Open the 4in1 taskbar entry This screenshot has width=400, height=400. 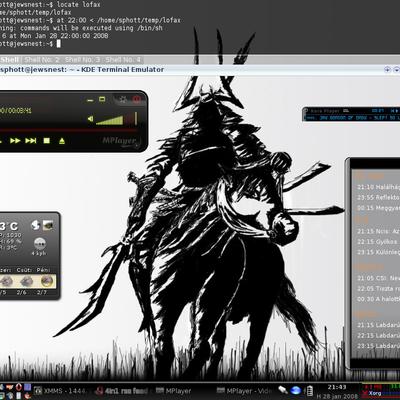click(x=122, y=391)
